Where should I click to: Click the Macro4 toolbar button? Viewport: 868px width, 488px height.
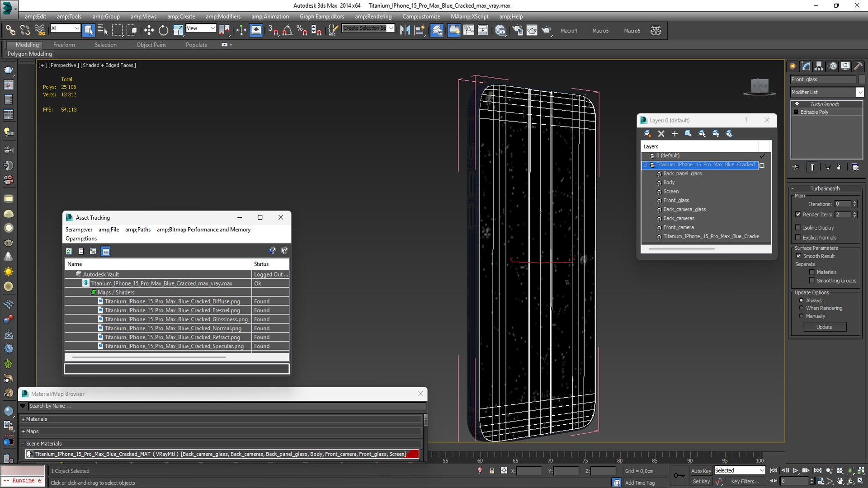pos(569,31)
